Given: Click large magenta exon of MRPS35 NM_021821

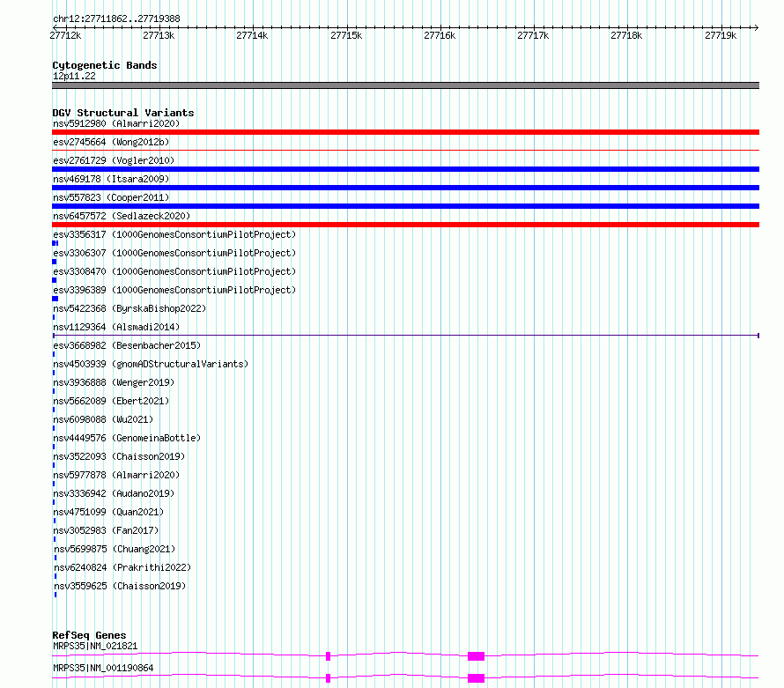Looking at the screenshot, I should click(476, 656).
